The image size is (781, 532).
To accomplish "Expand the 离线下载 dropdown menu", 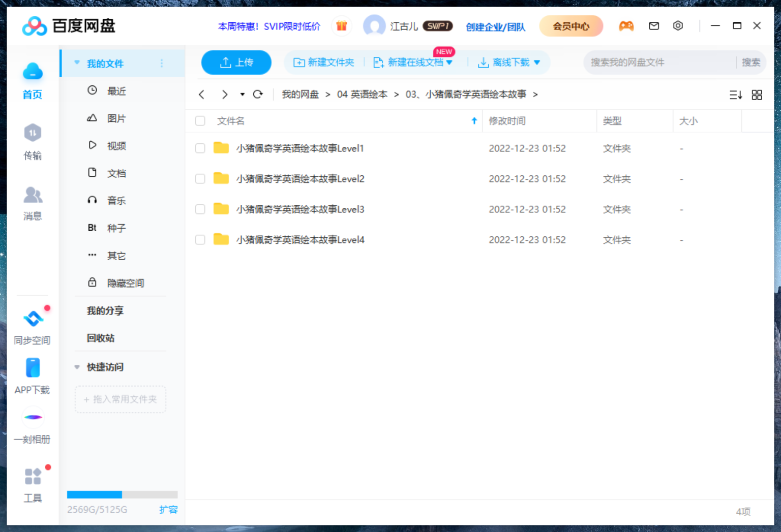I will 537,62.
